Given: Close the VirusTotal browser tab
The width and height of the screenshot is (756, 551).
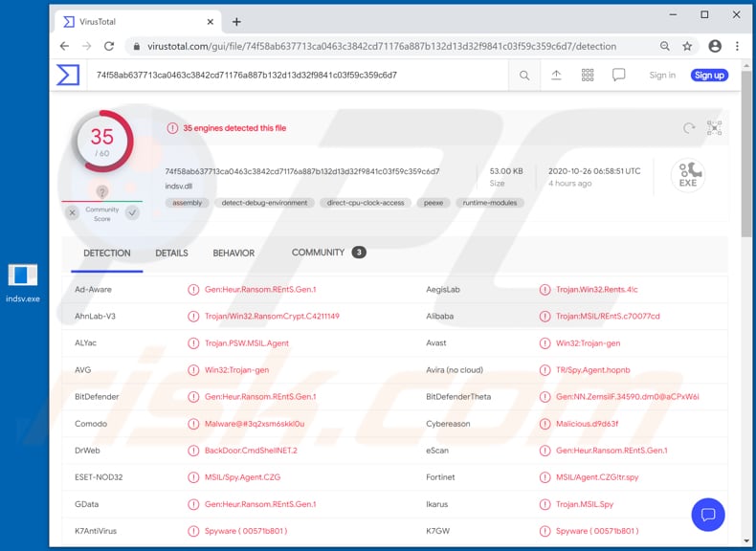Looking at the screenshot, I should 211,22.
